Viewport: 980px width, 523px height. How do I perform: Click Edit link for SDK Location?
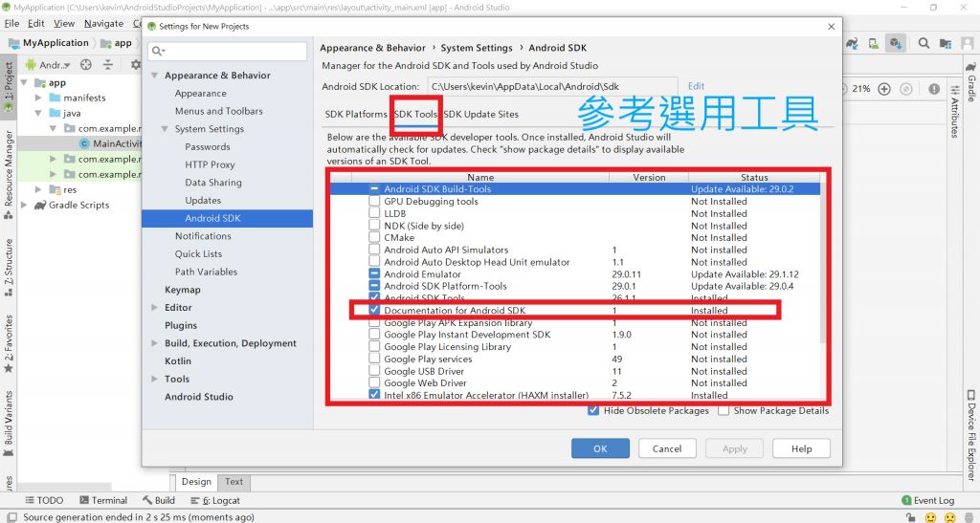click(696, 87)
